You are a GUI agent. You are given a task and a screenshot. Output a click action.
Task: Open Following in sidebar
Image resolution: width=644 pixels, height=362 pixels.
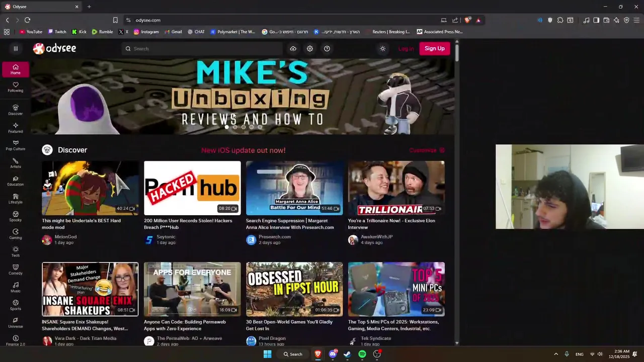click(16, 87)
